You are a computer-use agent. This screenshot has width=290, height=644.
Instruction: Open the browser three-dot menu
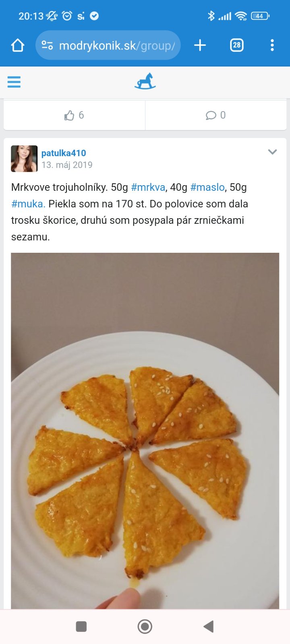point(272,45)
